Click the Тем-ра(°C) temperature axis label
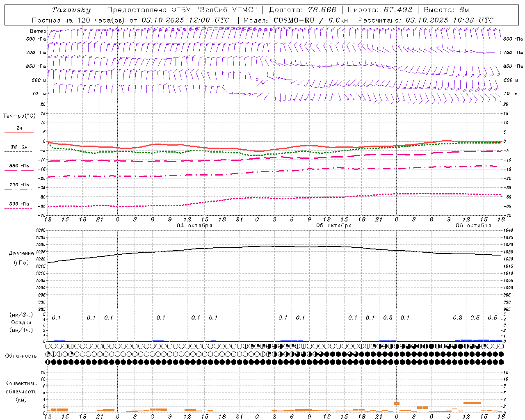The image size is (525, 420). [x=19, y=116]
